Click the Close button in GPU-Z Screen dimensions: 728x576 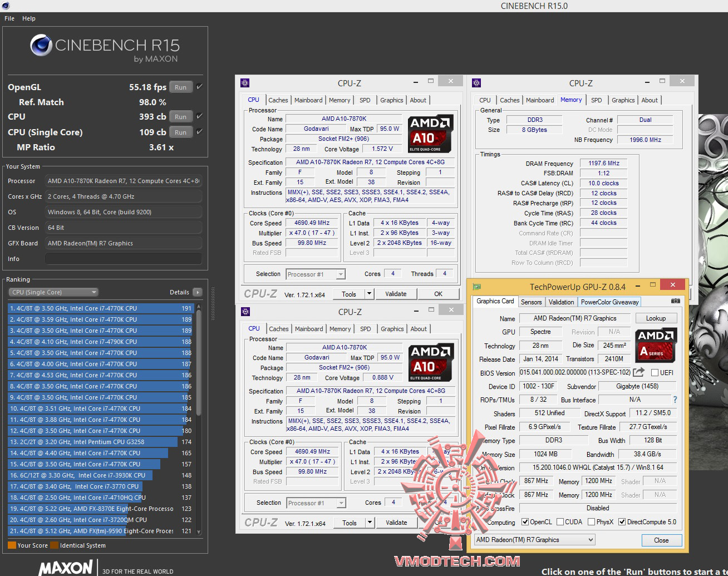click(x=661, y=540)
